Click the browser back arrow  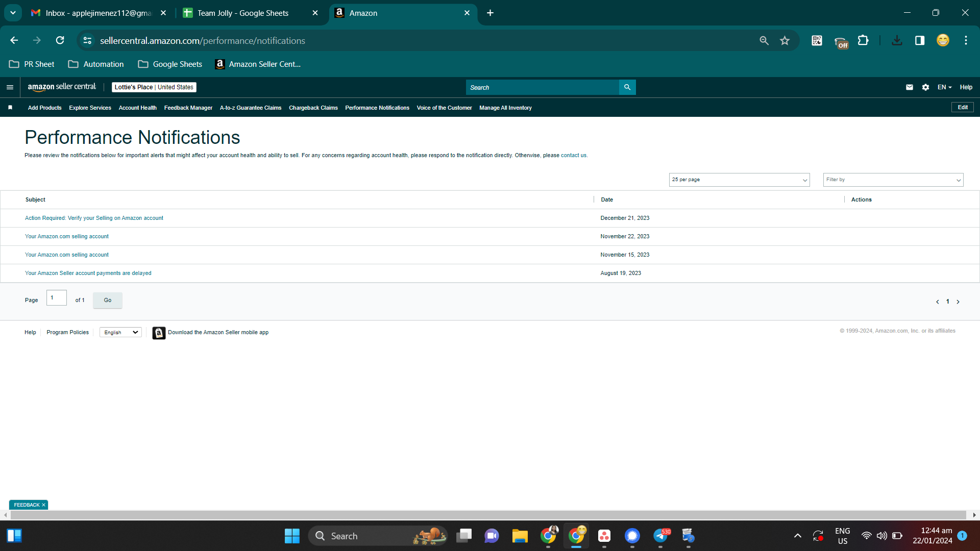[x=14, y=40]
